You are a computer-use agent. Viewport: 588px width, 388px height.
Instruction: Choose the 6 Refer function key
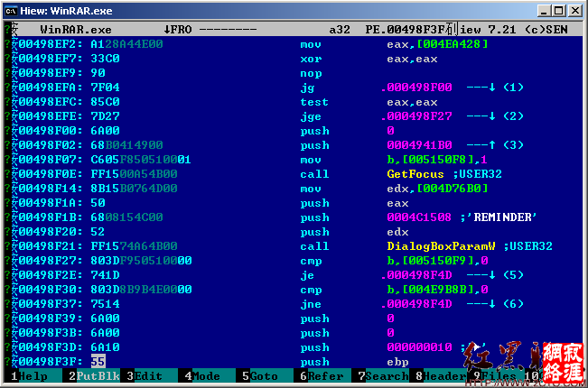(322, 376)
